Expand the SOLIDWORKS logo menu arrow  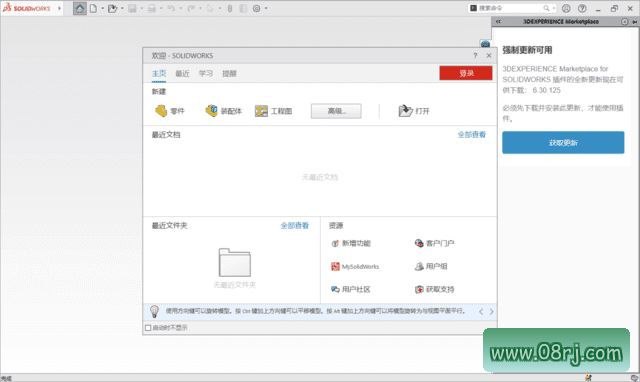[x=60, y=8]
